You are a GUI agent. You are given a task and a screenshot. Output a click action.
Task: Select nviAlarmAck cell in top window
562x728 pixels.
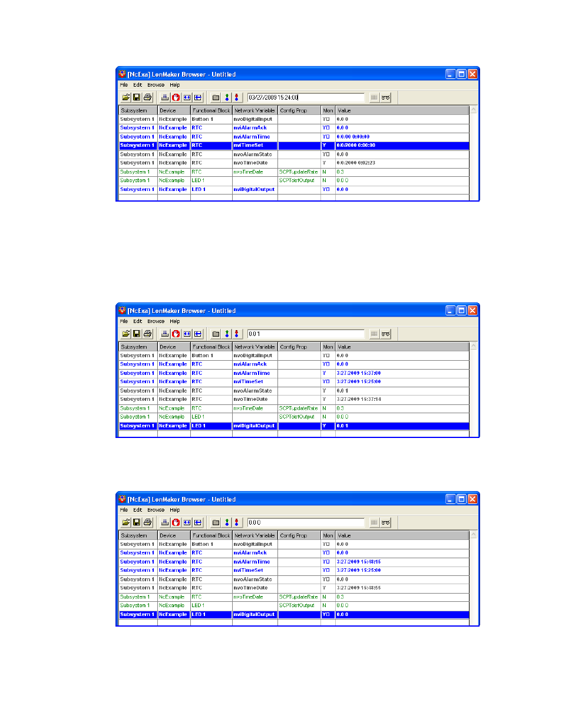pyautogui.click(x=254, y=128)
